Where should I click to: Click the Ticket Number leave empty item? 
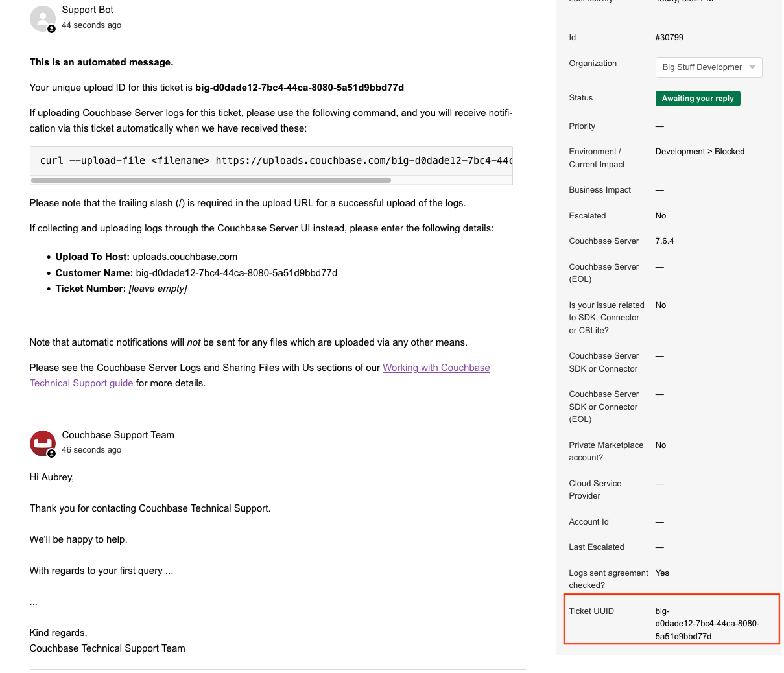pos(121,289)
